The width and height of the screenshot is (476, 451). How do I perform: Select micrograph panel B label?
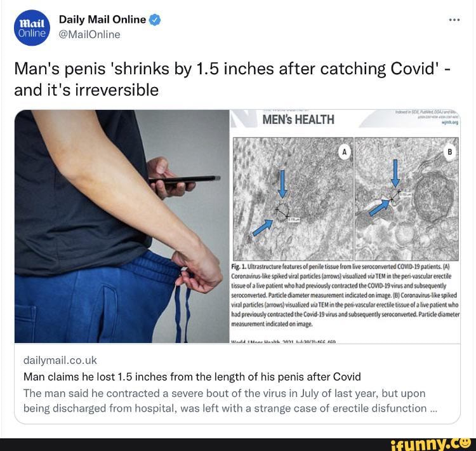[449, 152]
